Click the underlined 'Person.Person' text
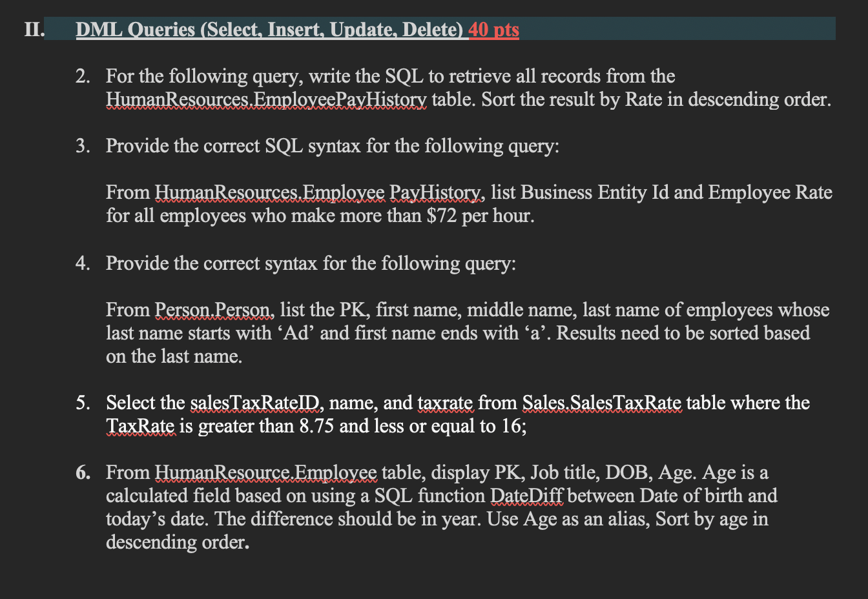Screen dimensions: 868x599 (x=214, y=310)
